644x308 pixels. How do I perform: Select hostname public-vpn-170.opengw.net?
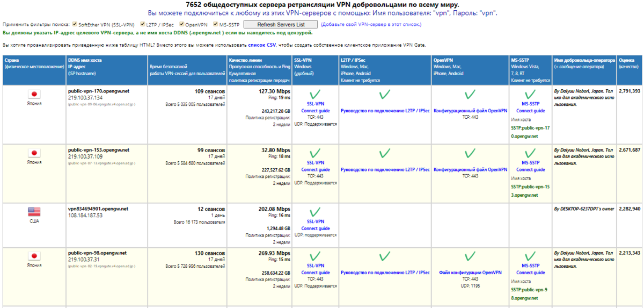click(x=99, y=91)
